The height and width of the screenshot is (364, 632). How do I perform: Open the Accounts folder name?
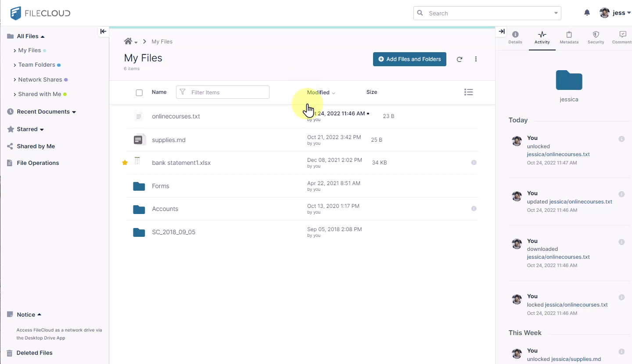pyautogui.click(x=165, y=209)
